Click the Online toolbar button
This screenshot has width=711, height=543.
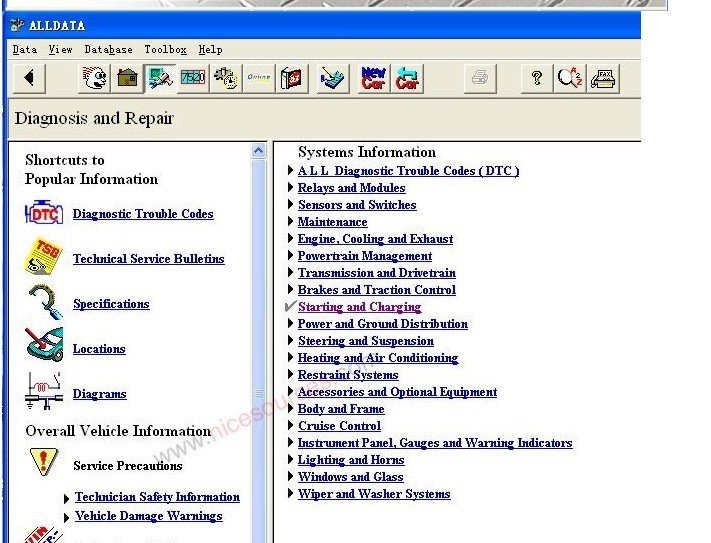(258, 78)
